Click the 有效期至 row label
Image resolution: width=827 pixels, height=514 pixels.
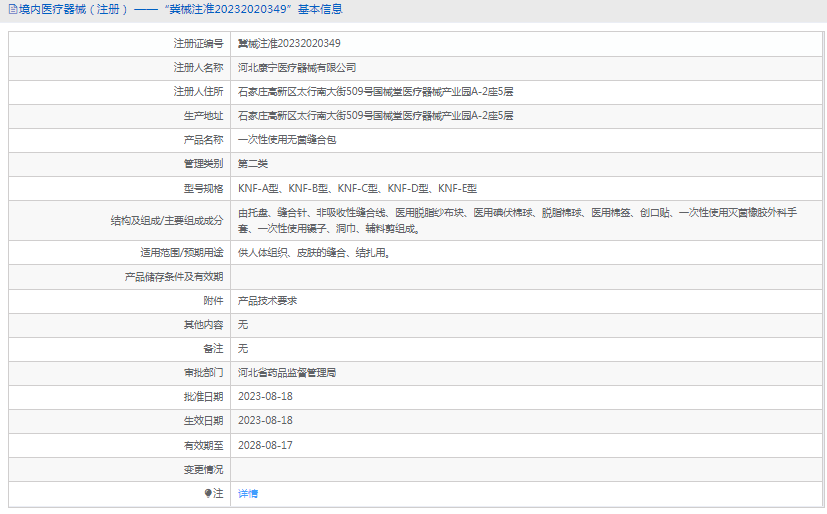[204, 445]
